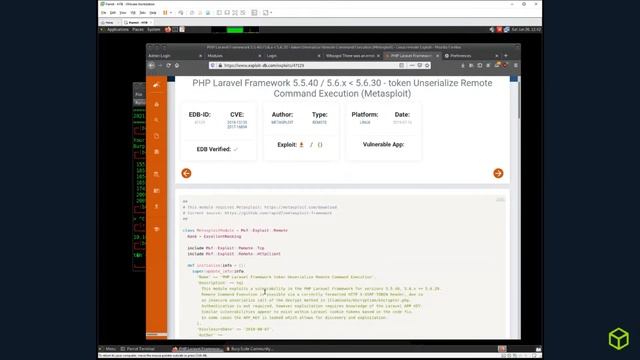Open the Firefox downloads icon
The width and height of the screenshot is (640, 360).
tap(463, 65)
